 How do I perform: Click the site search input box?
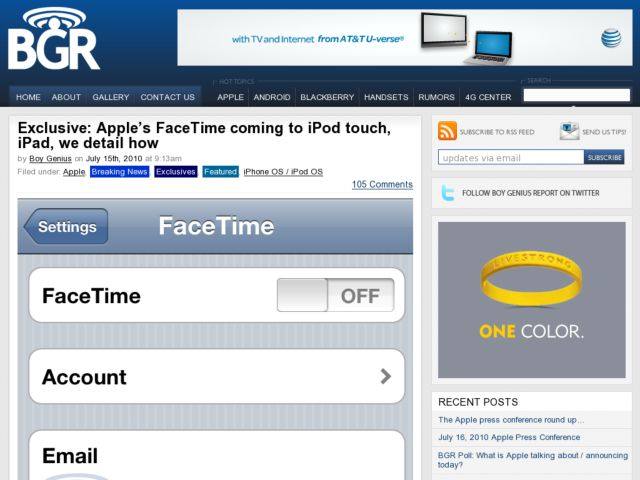pyautogui.click(x=576, y=96)
